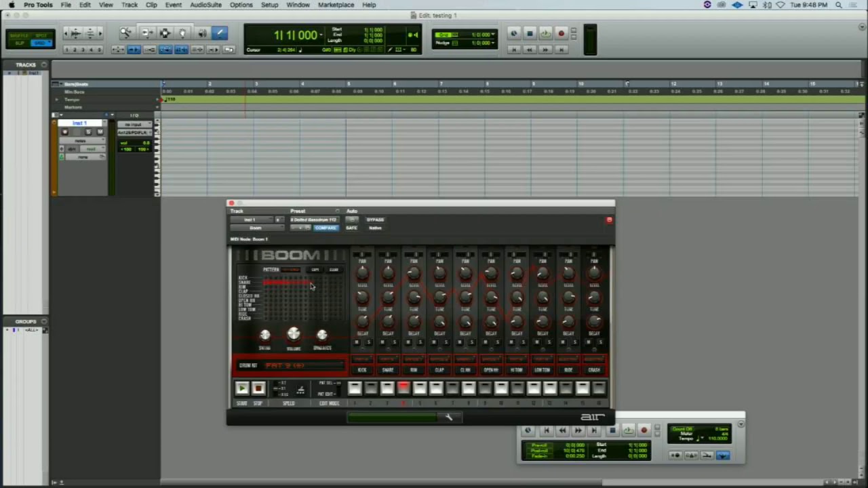Click the Compare button in plug-in header

(326, 228)
